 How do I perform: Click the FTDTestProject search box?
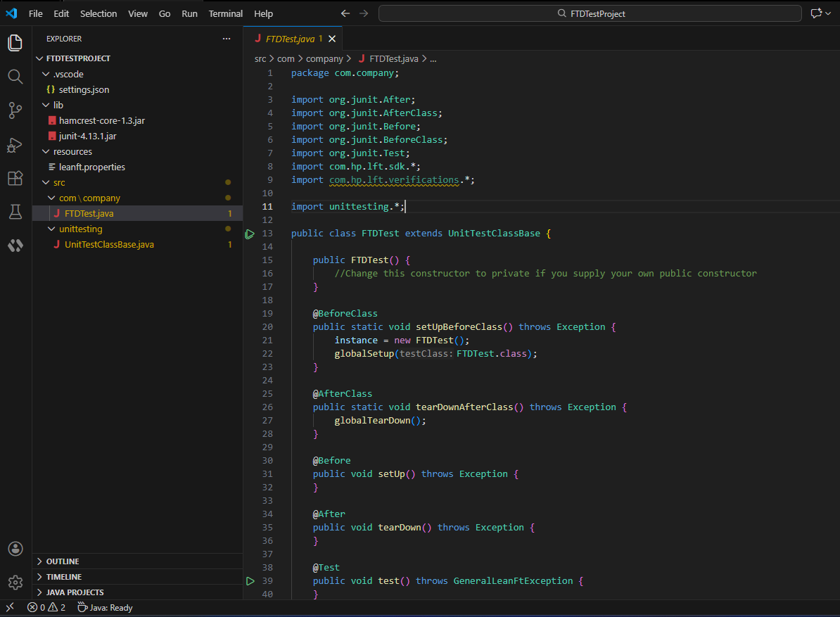click(x=590, y=13)
